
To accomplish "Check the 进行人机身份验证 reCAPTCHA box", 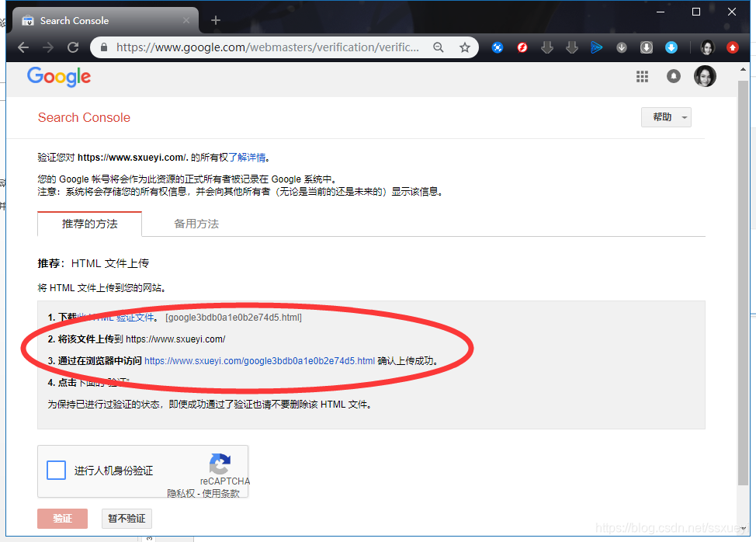I will tap(57, 470).
